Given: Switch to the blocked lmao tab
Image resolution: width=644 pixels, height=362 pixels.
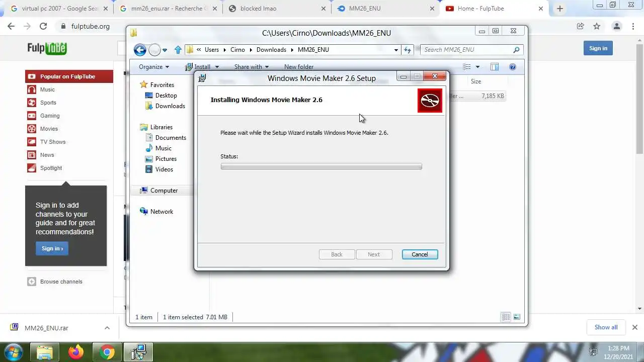Looking at the screenshot, I should [x=277, y=9].
